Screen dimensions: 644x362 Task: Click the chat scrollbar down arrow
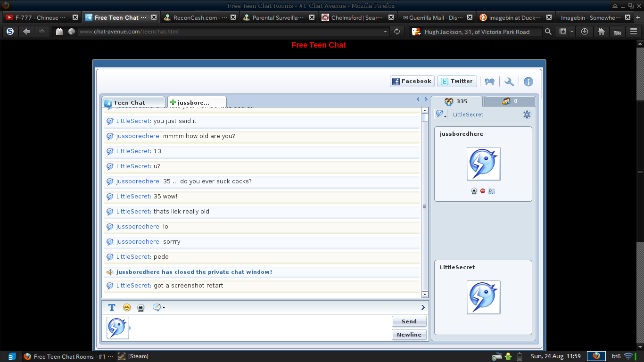coord(425,295)
